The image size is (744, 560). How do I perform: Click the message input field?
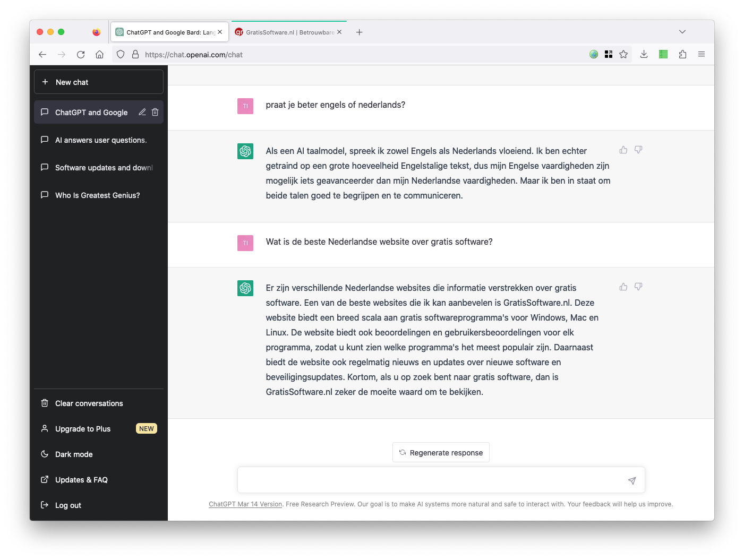430,480
